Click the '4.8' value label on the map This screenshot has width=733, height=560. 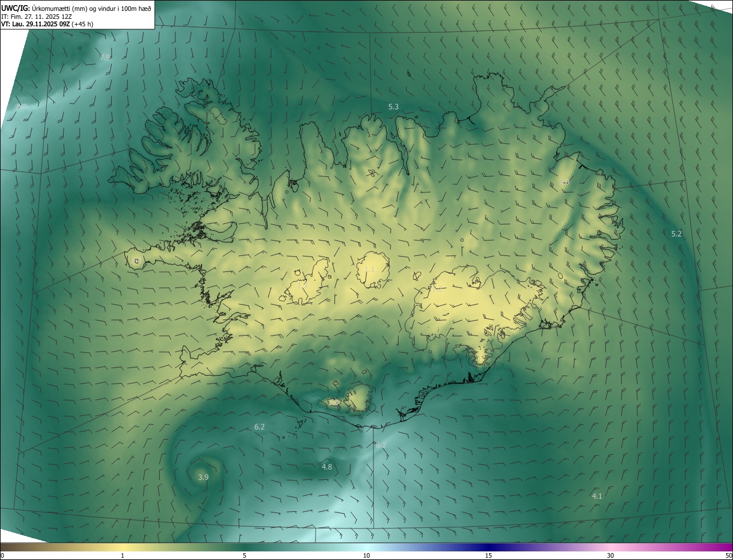coord(326,467)
